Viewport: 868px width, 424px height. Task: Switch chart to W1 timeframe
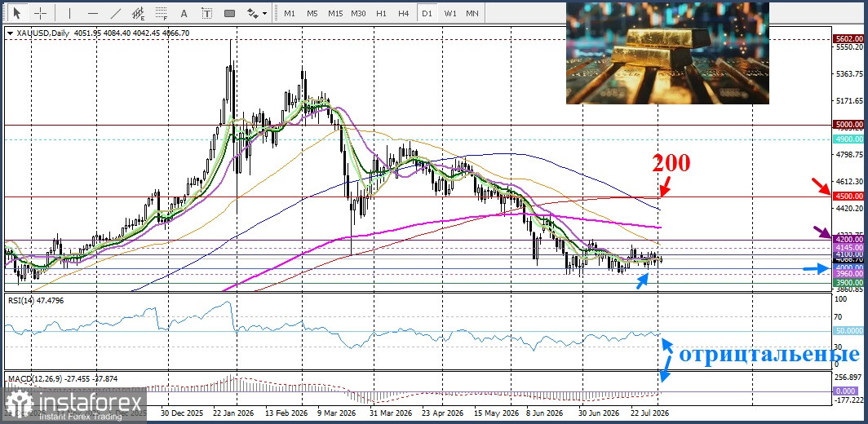click(x=450, y=13)
